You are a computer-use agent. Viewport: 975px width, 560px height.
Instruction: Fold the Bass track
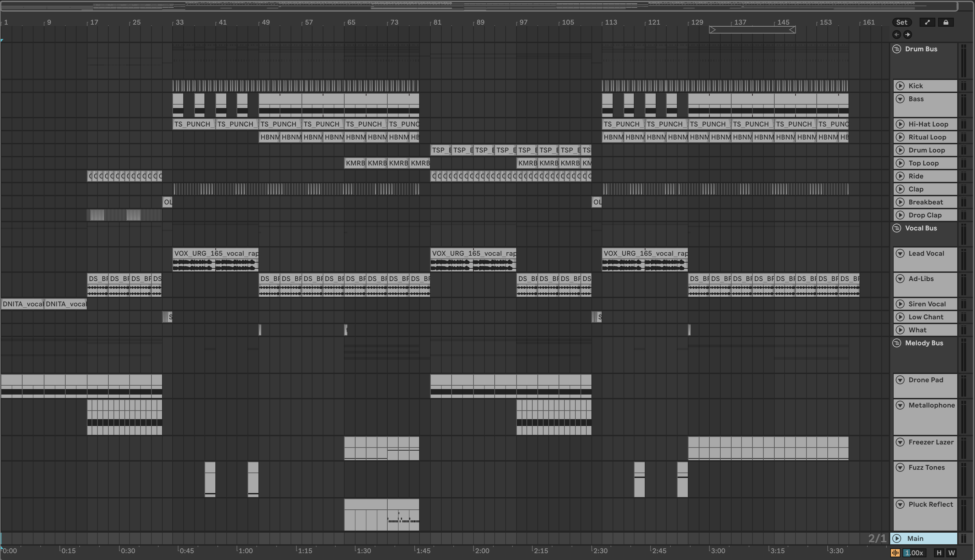[900, 99]
